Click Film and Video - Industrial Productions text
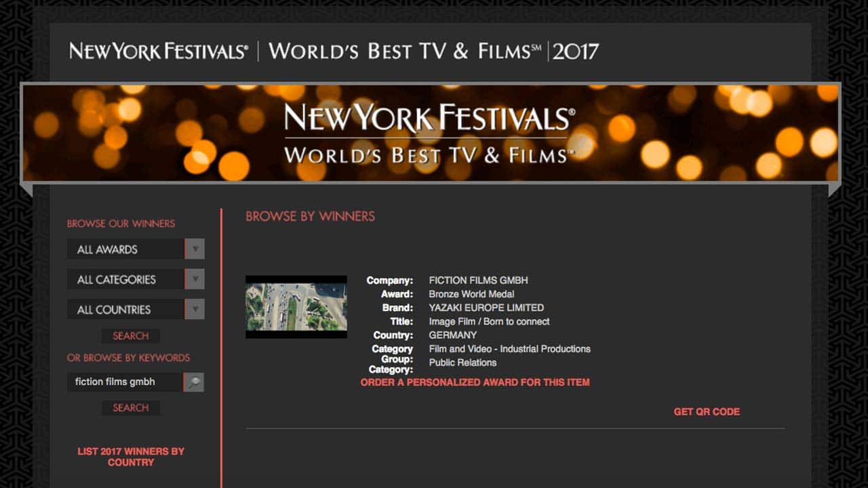868x488 pixels. (x=510, y=349)
